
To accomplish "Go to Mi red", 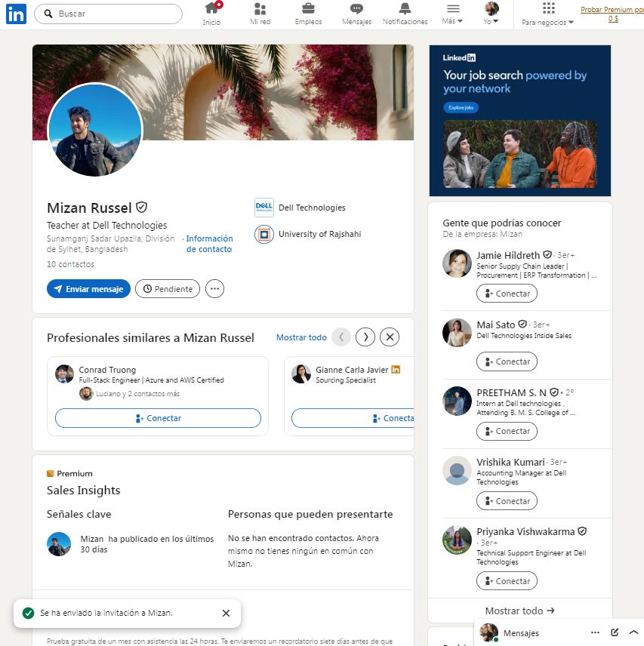I will pos(260,14).
